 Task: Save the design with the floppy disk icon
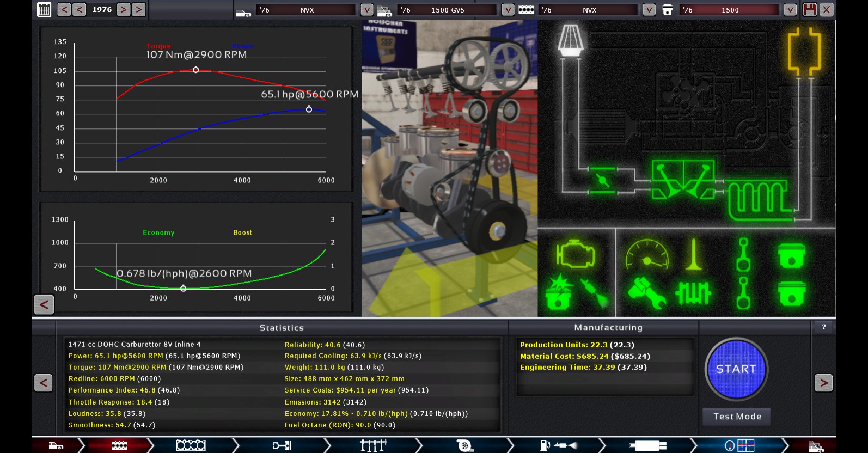(810, 9)
